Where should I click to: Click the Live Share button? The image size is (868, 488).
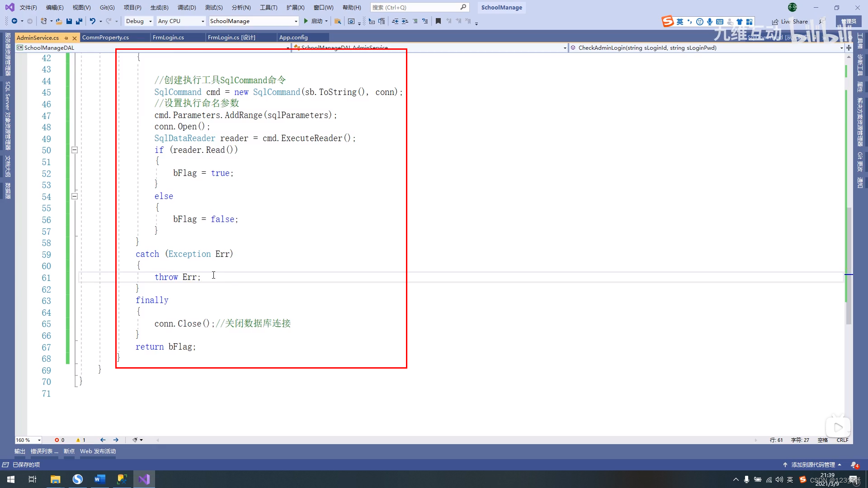(790, 22)
